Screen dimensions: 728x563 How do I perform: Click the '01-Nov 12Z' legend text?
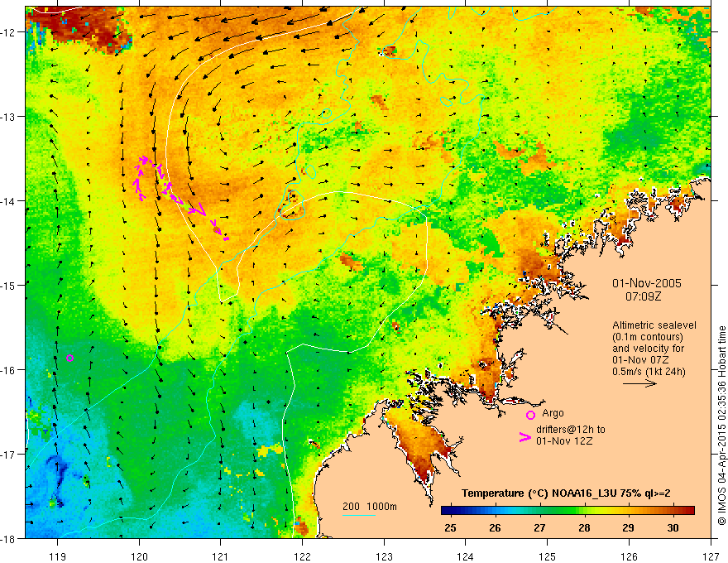click(564, 440)
